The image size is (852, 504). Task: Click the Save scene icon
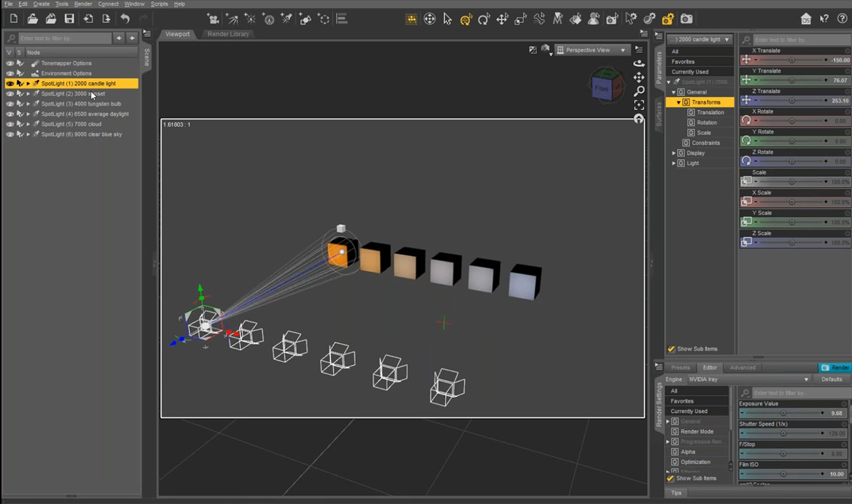(x=69, y=19)
